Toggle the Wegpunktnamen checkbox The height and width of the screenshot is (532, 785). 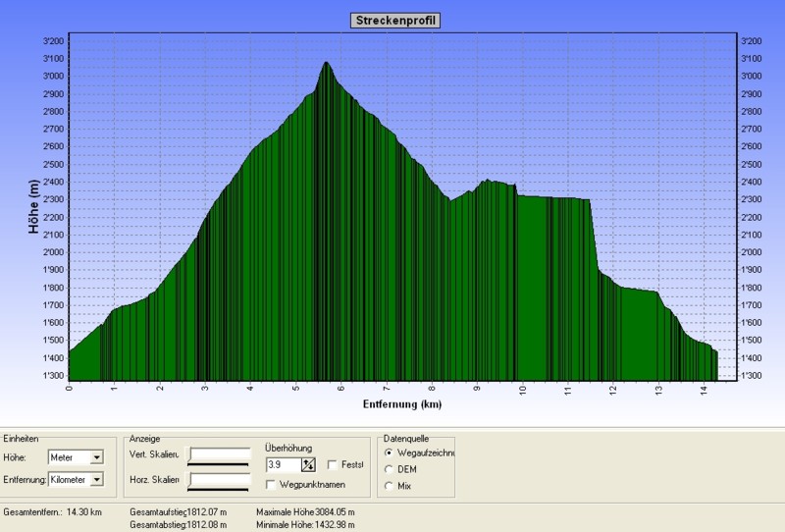tap(272, 484)
